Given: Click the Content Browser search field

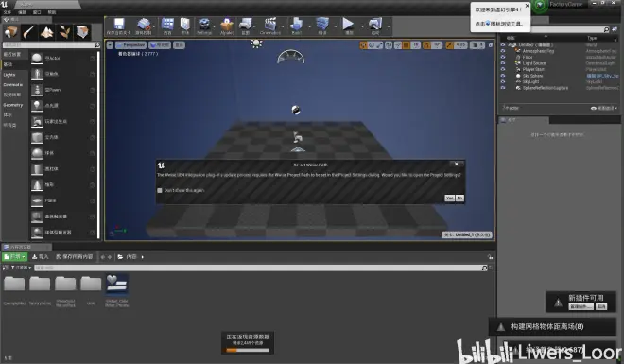Looking at the screenshot, I should [261, 269].
